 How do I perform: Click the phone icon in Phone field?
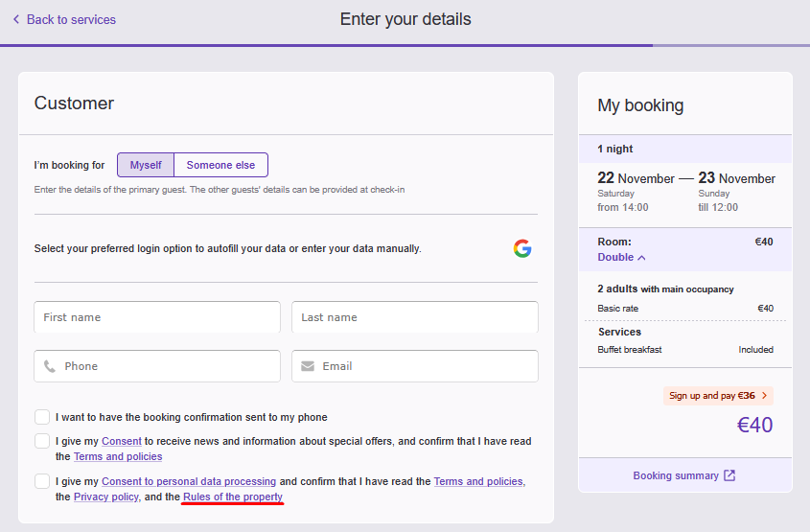pos(50,366)
